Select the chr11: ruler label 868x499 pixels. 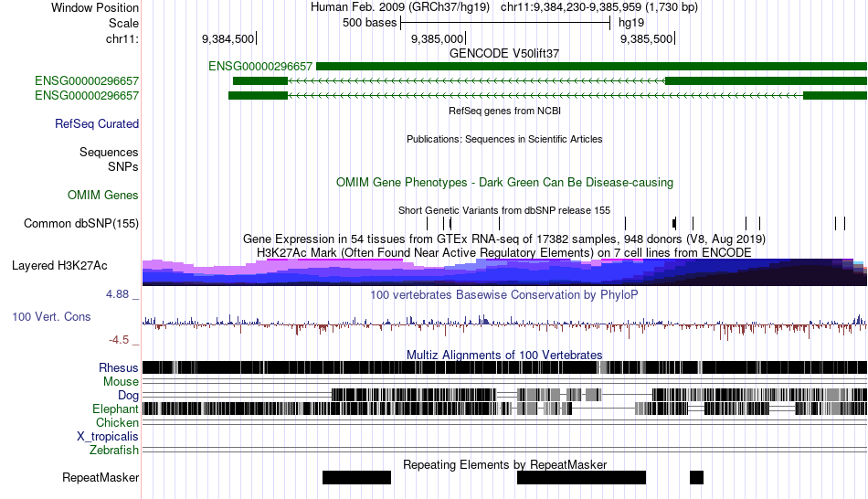click(122, 38)
